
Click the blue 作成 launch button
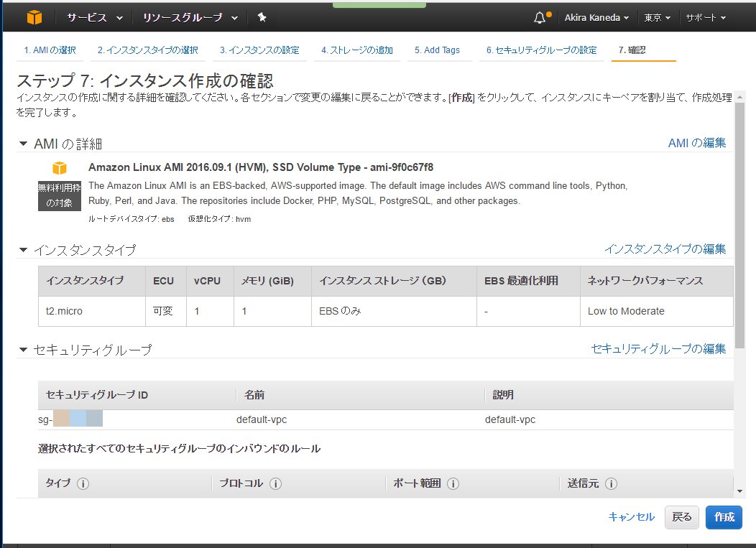point(724,517)
